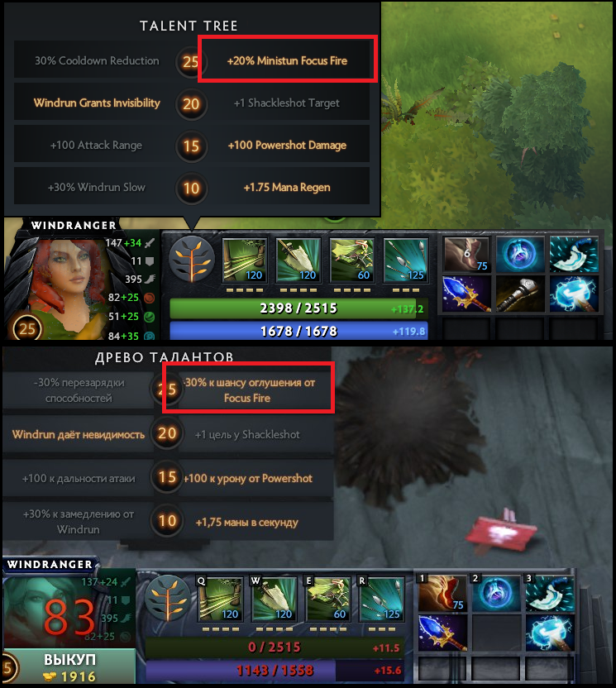
Task: Click talent tree icon in bottom HUD
Action: [x=168, y=598]
